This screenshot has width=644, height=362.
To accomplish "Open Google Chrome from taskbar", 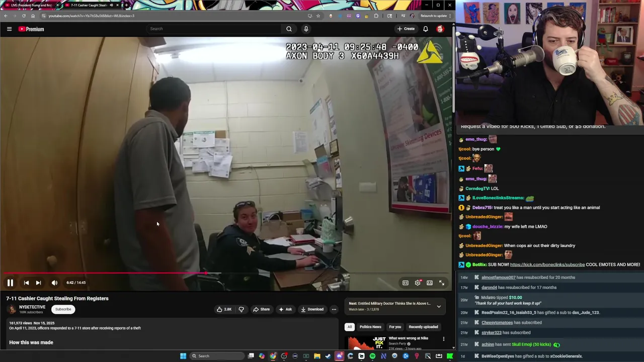I will tap(273, 356).
